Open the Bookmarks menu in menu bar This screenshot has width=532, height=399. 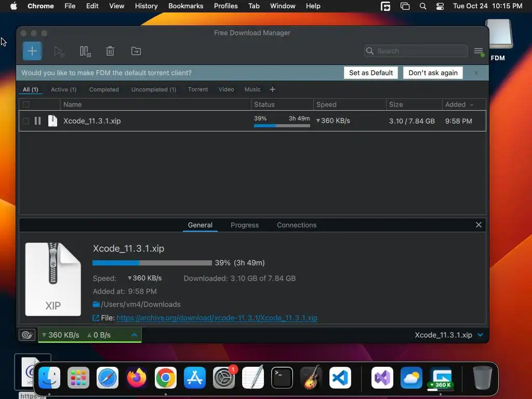[x=185, y=6]
